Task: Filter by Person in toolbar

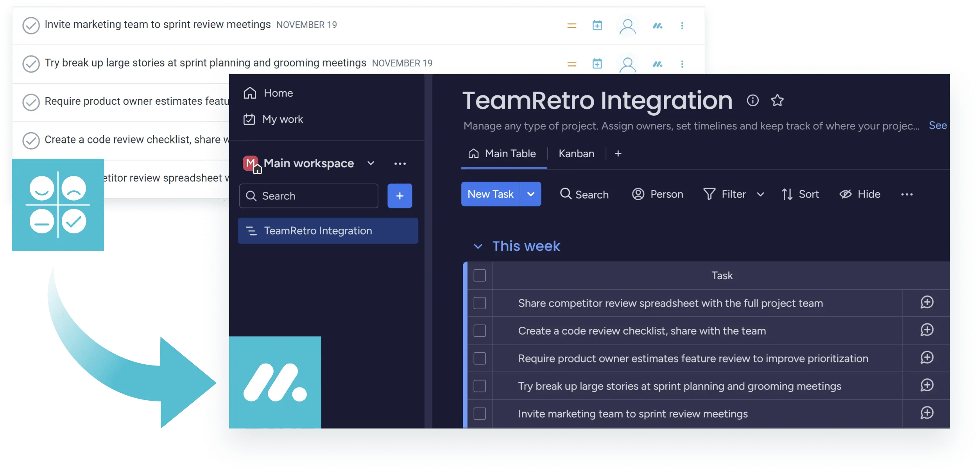Action: [x=658, y=194]
